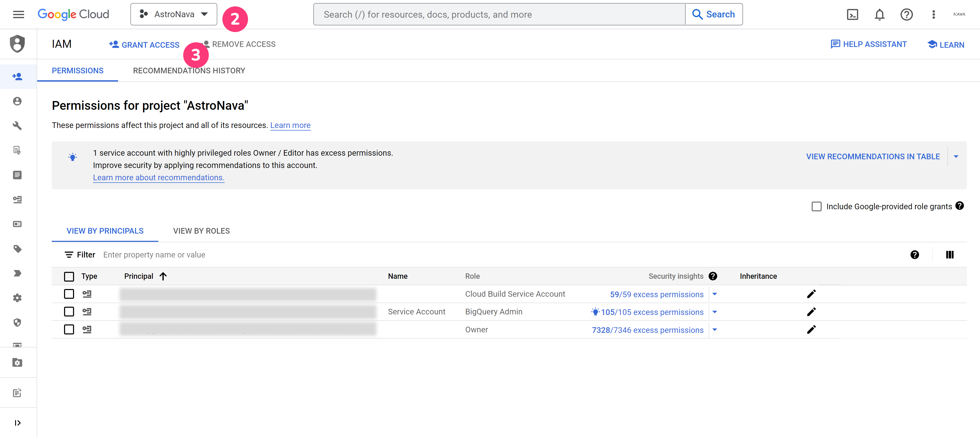Click the Search button

(x=714, y=14)
